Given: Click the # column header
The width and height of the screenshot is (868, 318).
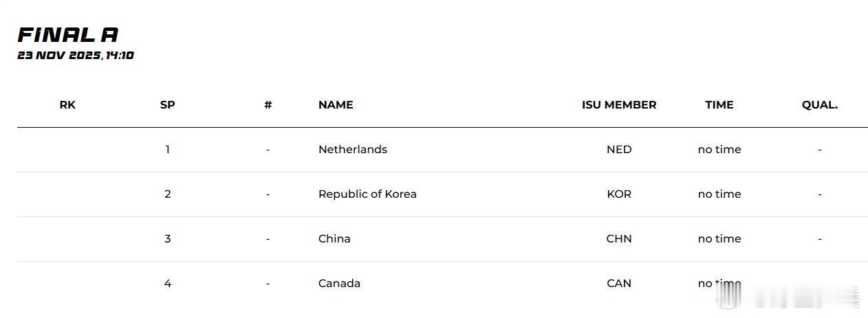Looking at the screenshot, I should click(268, 104).
